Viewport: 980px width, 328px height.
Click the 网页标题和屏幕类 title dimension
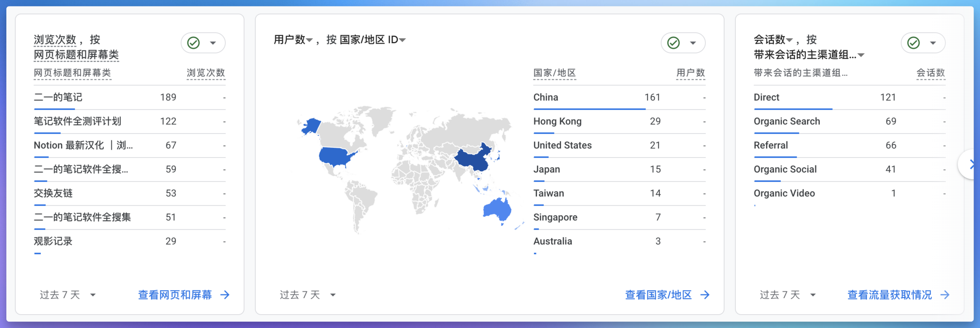[77, 55]
